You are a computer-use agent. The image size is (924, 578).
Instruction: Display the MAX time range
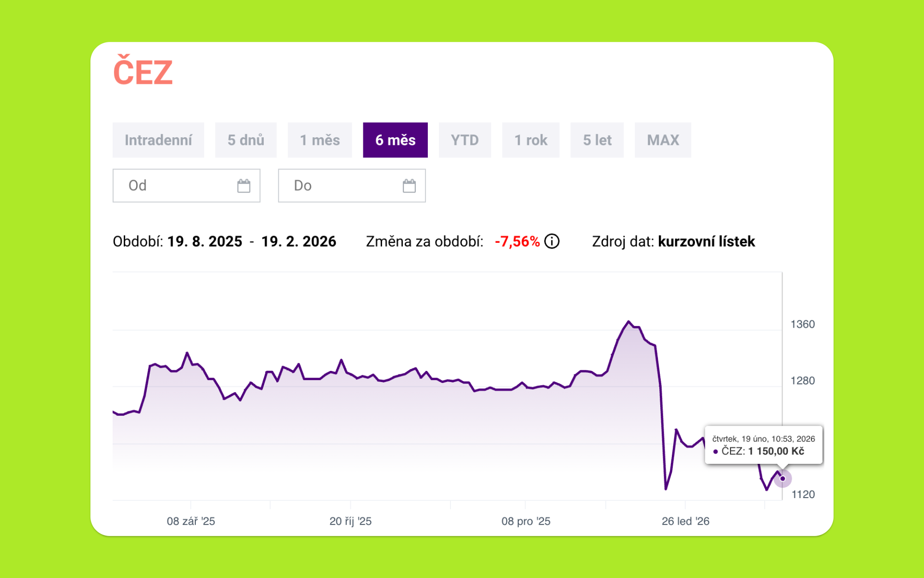click(x=663, y=140)
